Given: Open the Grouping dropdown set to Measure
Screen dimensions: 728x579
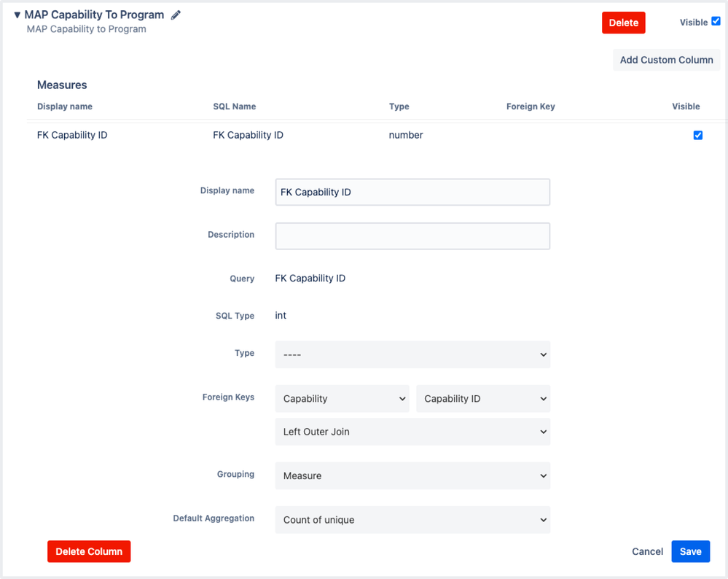Looking at the screenshot, I should point(412,476).
